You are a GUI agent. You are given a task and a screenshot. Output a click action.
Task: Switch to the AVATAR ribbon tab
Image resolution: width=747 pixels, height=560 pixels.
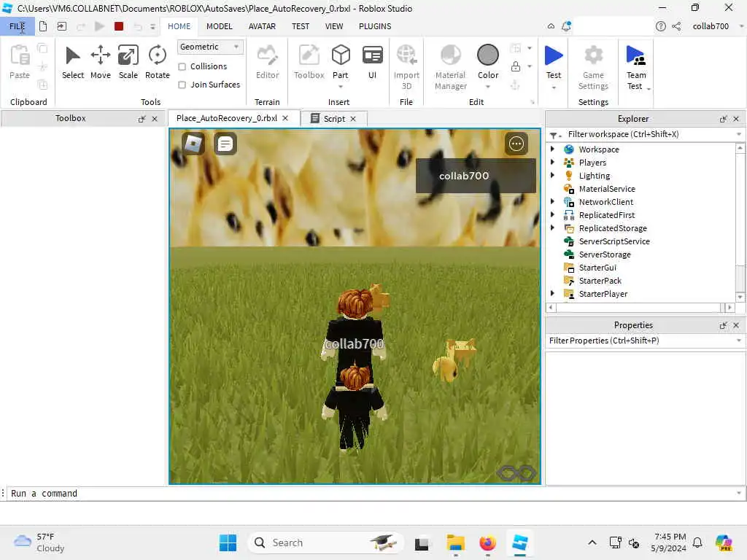click(262, 26)
